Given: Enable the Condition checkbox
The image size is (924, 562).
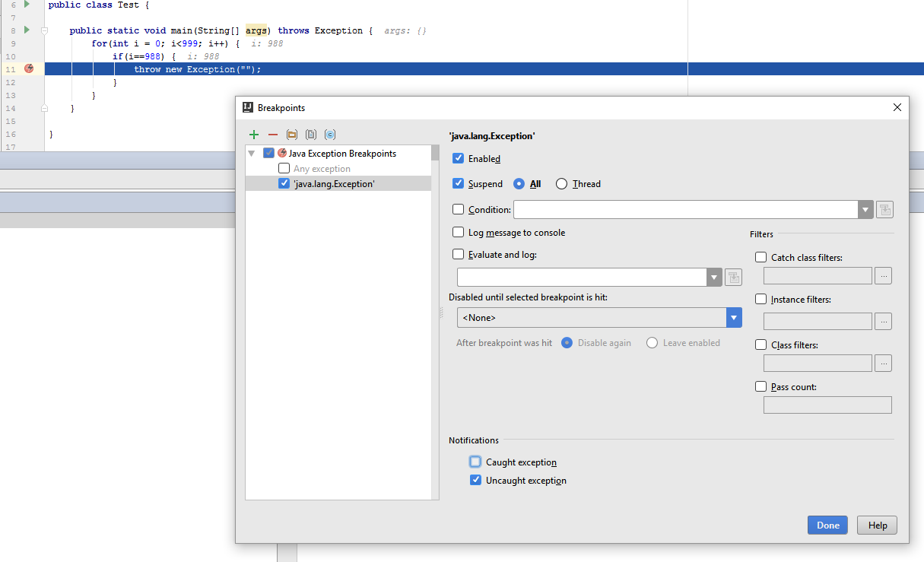Looking at the screenshot, I should 458,209.
